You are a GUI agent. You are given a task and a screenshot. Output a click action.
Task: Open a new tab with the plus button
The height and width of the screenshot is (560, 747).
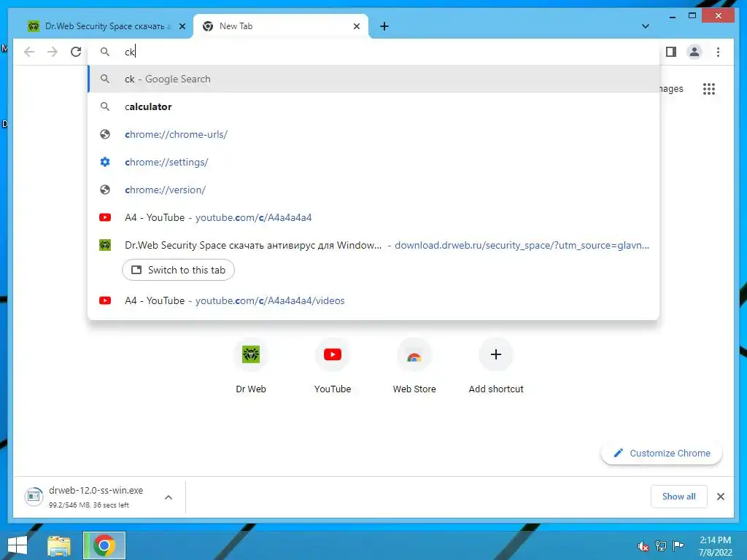[384, 26]
